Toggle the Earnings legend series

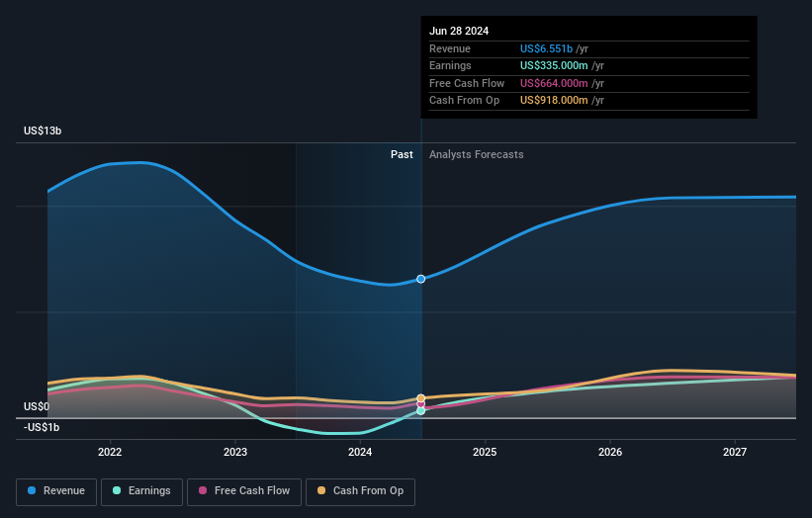click(x=141, y=491)
